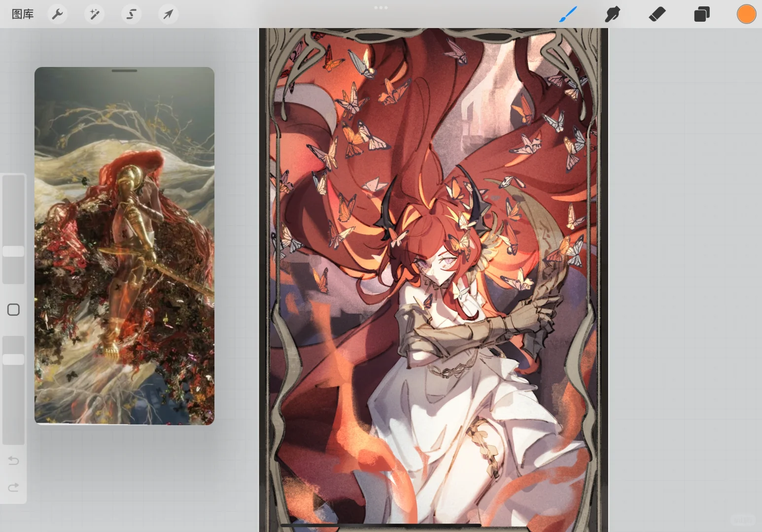Undo the last stroke with undo arrow

click(x=13, y=461)
